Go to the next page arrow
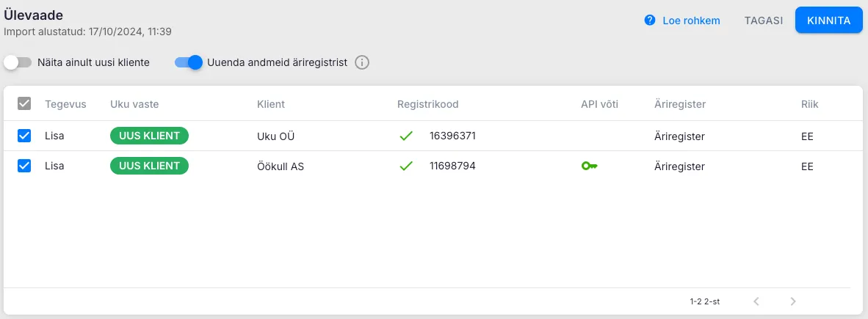This screenshot has height=319, width=868. [x=793, y=301]
